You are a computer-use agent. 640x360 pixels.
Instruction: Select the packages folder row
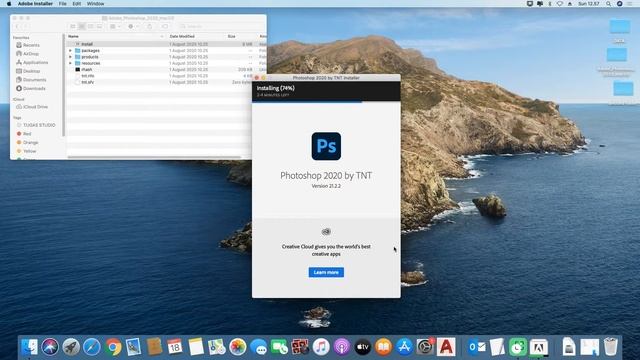(x=167, y=51)
